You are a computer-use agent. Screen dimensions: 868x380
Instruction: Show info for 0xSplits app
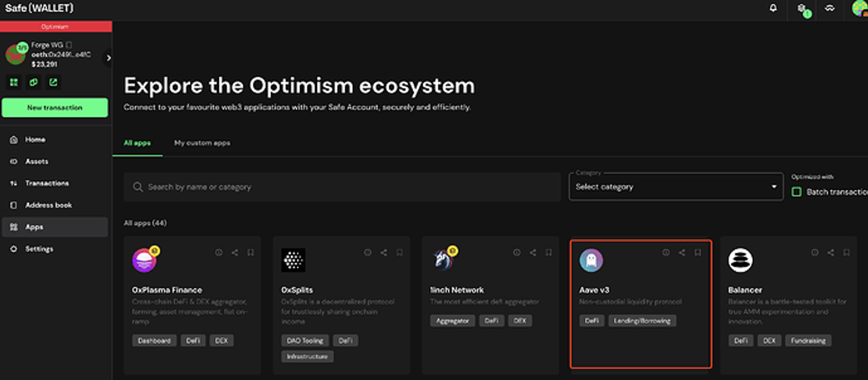(x=367, y=253)
